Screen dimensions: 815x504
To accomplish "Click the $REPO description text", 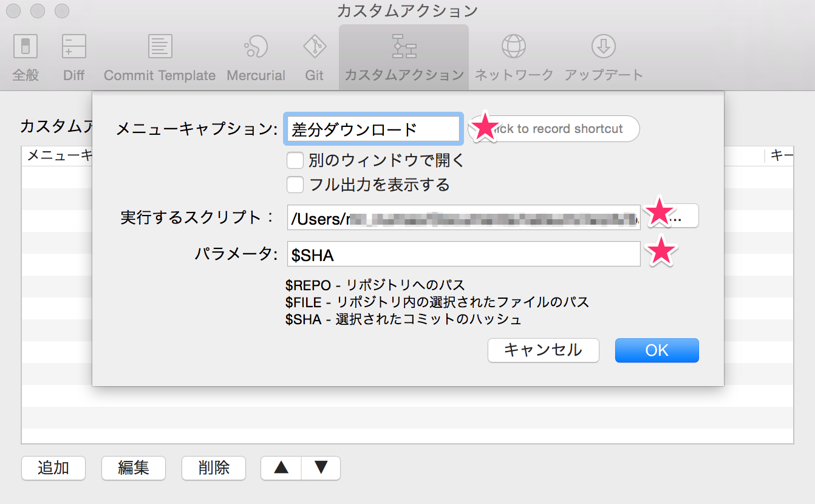I will pos(375,285).
